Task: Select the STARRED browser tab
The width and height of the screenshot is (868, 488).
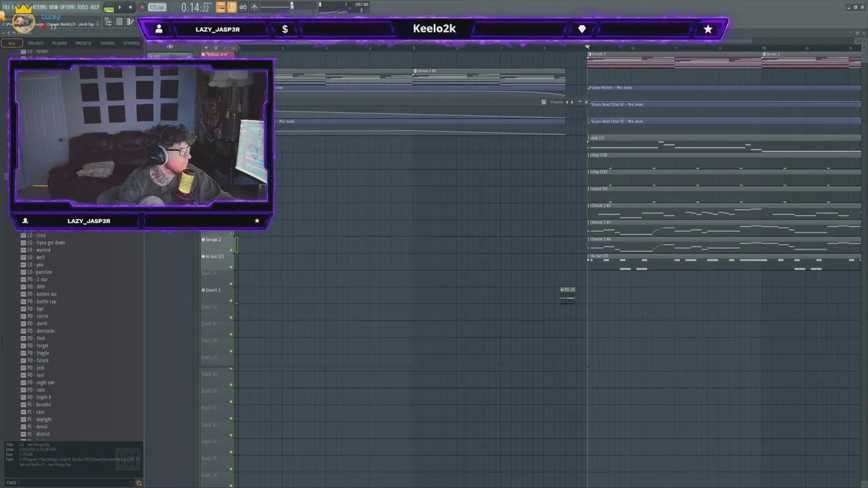Action: click(x=131, y=43)
